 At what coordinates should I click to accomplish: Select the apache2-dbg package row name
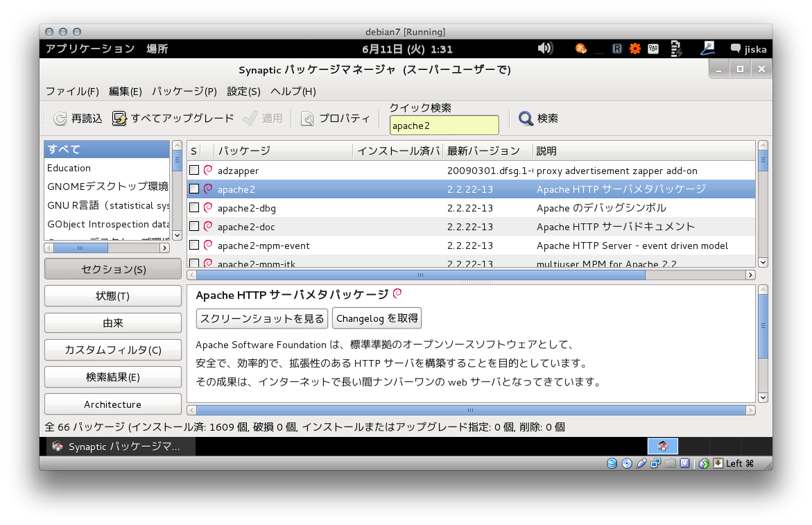[246, 208]
